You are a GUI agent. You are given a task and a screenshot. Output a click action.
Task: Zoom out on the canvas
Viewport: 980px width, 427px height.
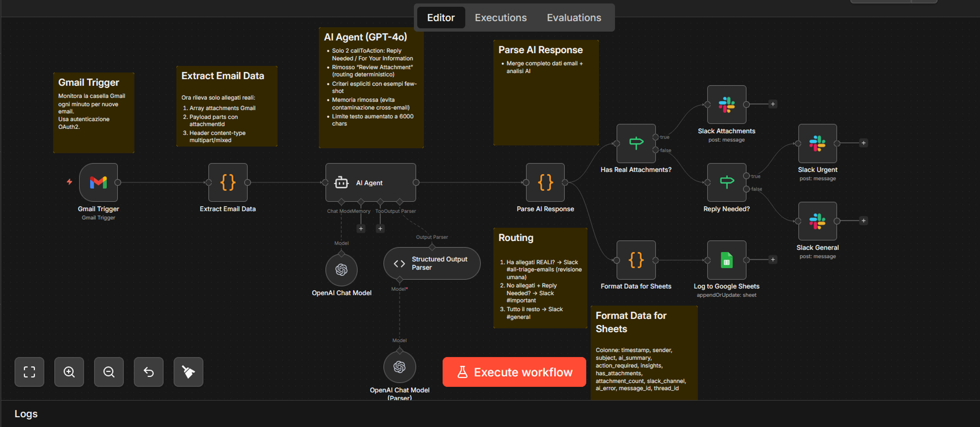[109, 372]
